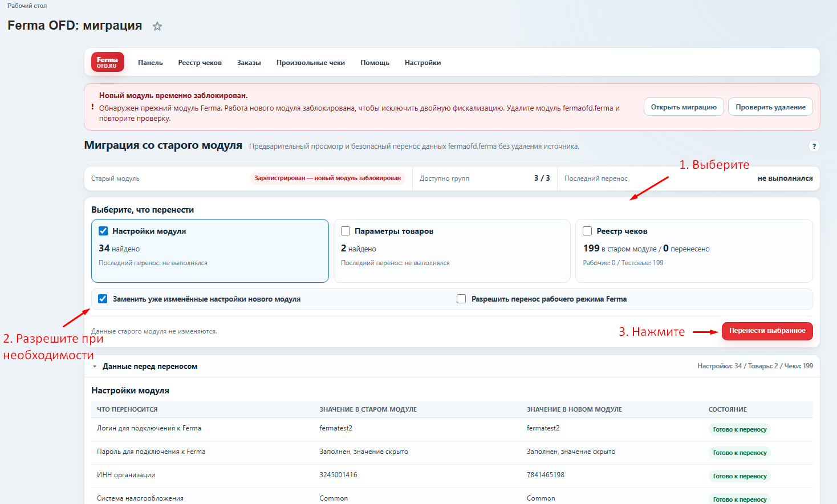The width and height of the screenshot is (837, 504).
Task: Click the Зарегистрирован — новый модуль заблокирован badge
Action: (327, 178)
